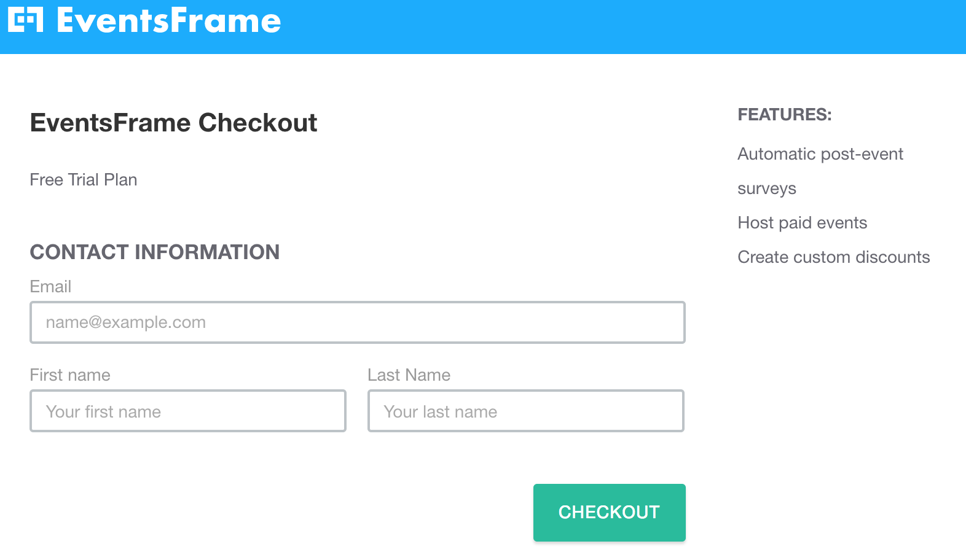
Task: Click the First name label
Action: (70, 375)
